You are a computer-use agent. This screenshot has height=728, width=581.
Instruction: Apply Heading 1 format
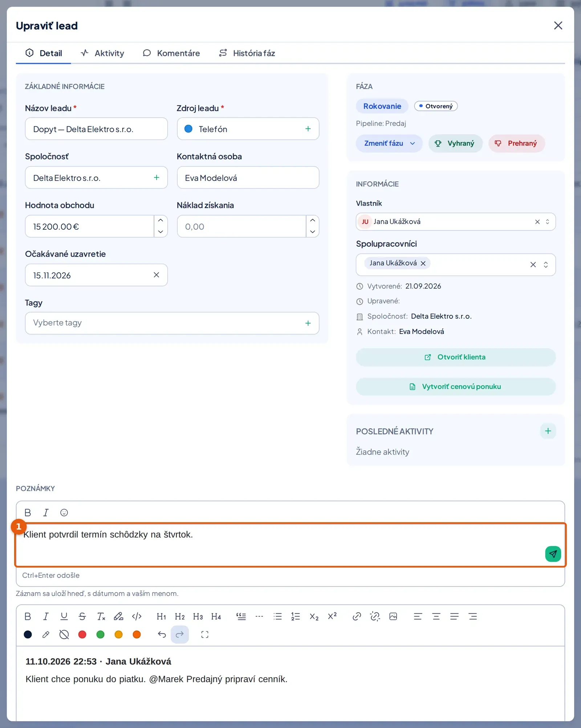(161, 616)
